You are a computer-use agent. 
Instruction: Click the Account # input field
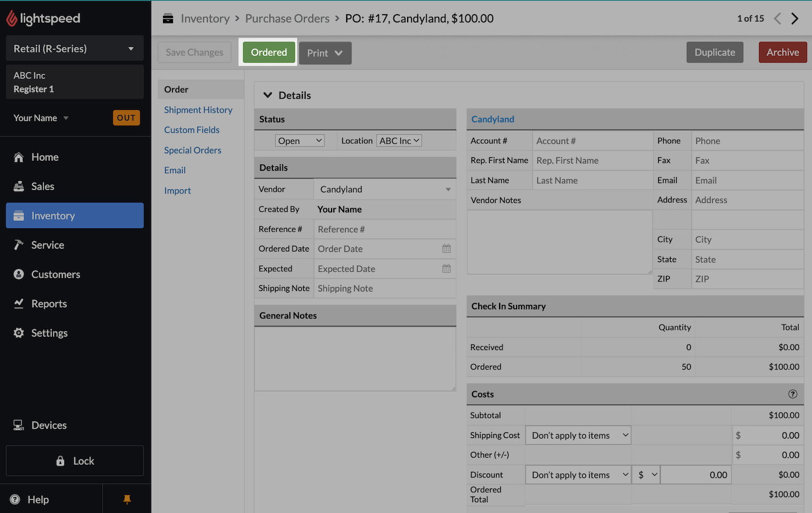592,141
